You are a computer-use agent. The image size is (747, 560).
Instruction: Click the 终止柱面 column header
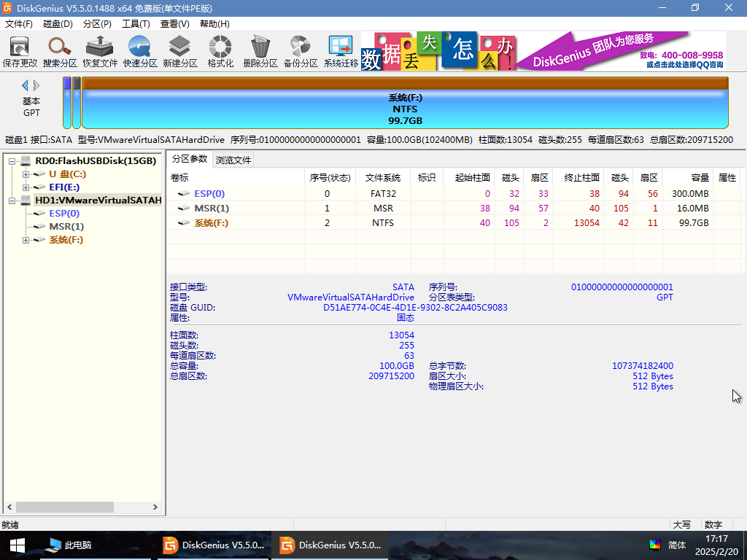[x=578, y=178]
